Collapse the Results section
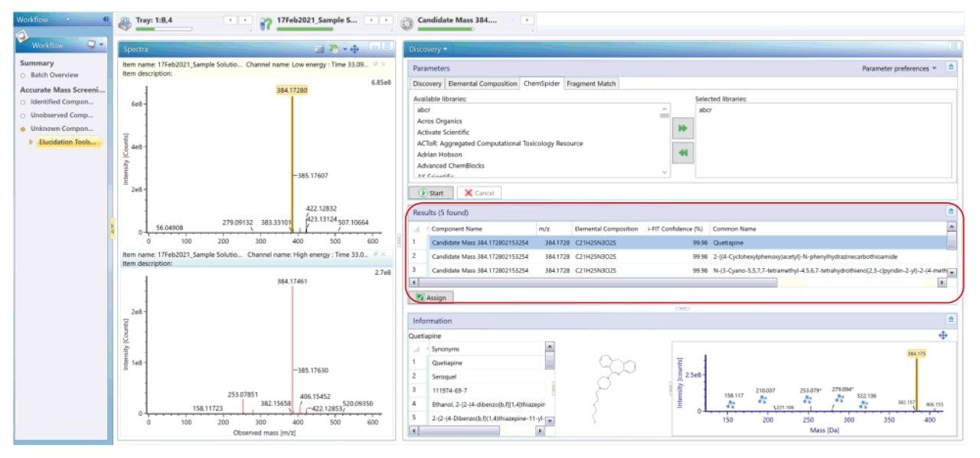 pyautogui.click(x=950, y=212)
